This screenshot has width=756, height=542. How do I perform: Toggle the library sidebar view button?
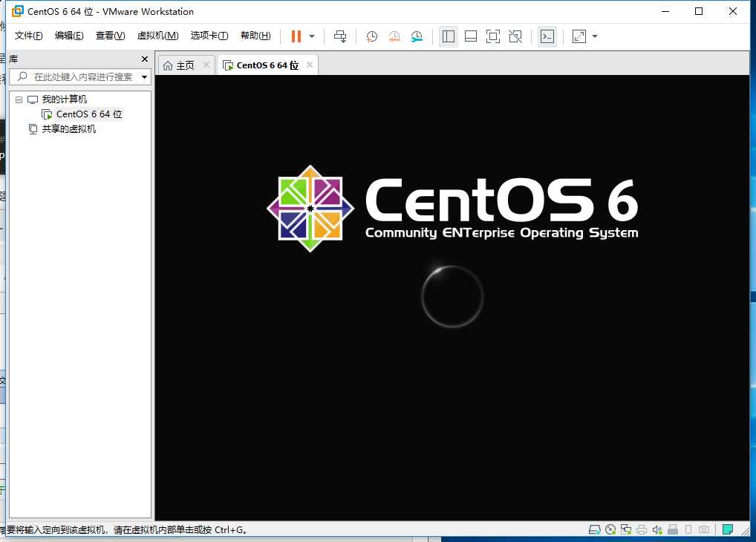(x=449, y=36)
